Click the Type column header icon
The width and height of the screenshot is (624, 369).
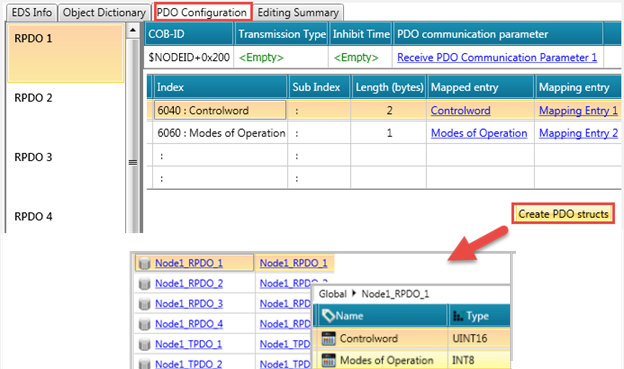(x=458, y=316)
